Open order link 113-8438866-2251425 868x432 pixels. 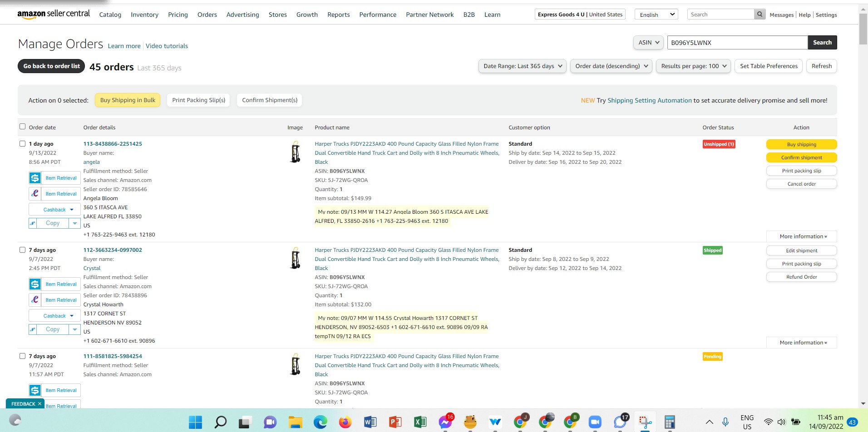point(113,144)
